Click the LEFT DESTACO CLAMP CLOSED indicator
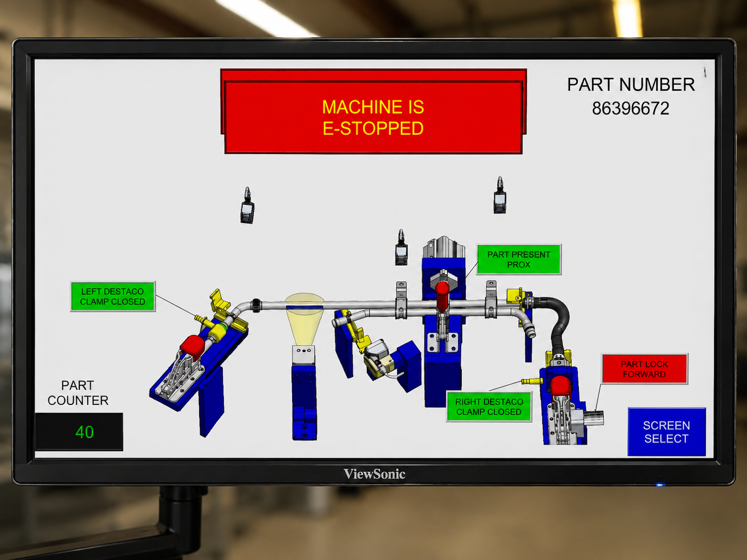 (x=112, y=297)
